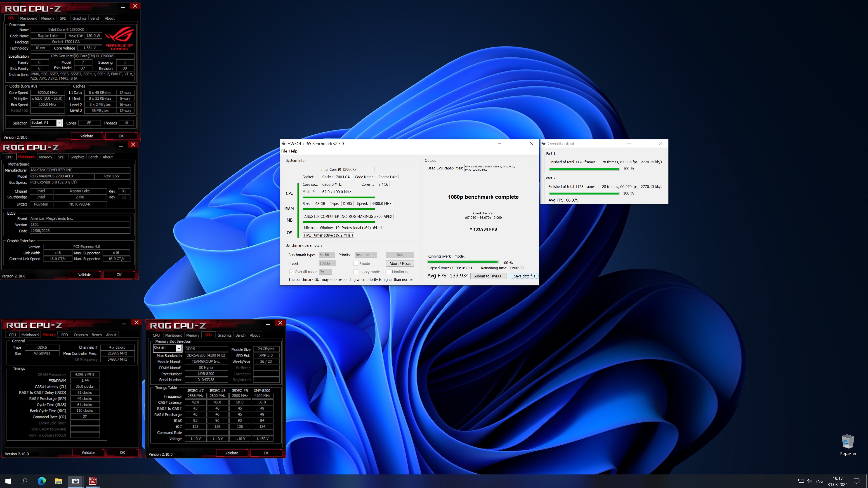The width and height of the screenshot is (868, 488).
Task: Click the Core Voltage 1.581 V value
Action: coord(90,48)
